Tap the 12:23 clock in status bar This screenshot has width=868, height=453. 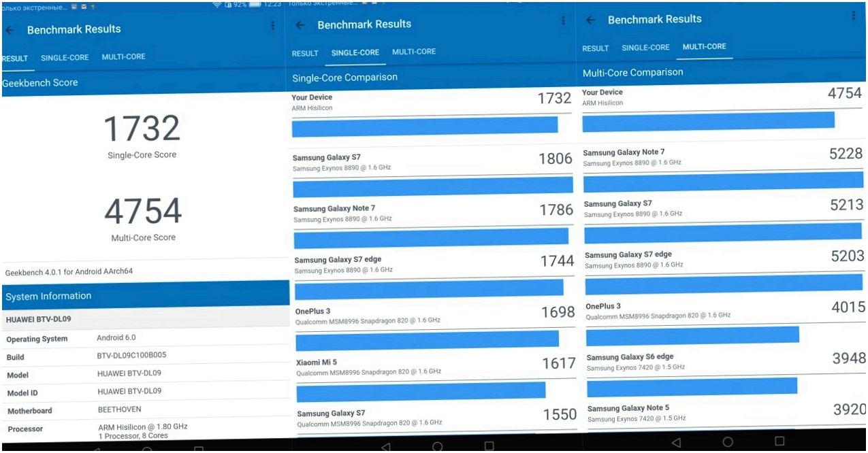click(272, 4)
